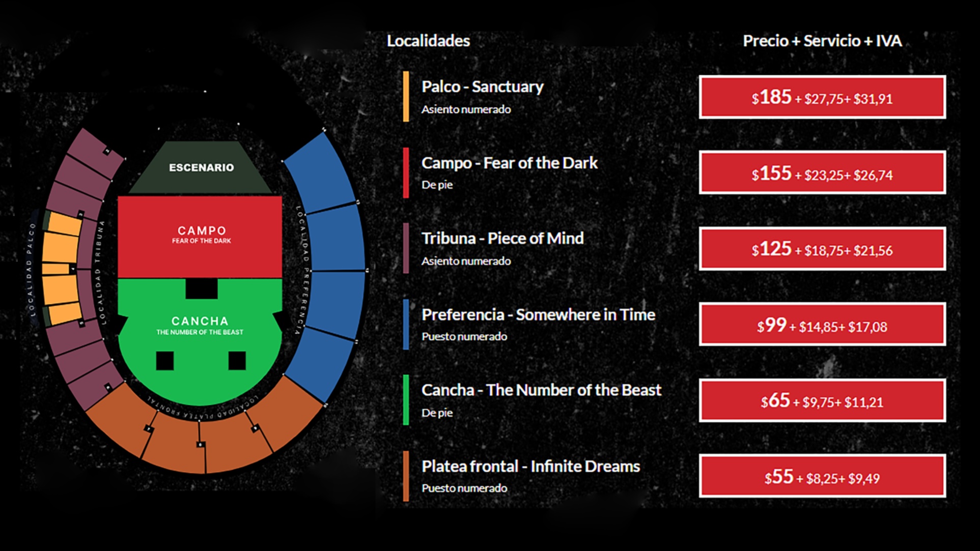Open Campo - Fear of the Dark listing
Image resolution: width=980 pixels, height=551 pixels.
[x=509, y=163]
